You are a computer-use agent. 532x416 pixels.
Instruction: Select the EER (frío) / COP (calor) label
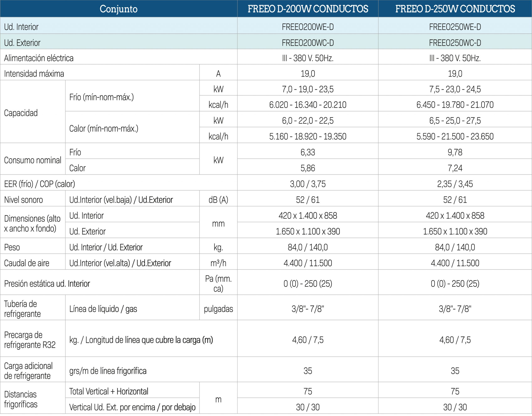click(x=39, y=184)
